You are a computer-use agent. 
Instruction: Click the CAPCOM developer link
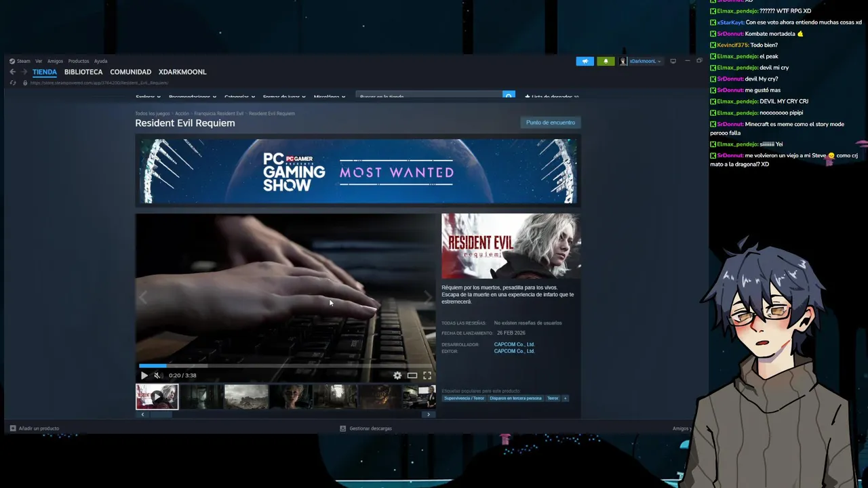click(514, 344)
